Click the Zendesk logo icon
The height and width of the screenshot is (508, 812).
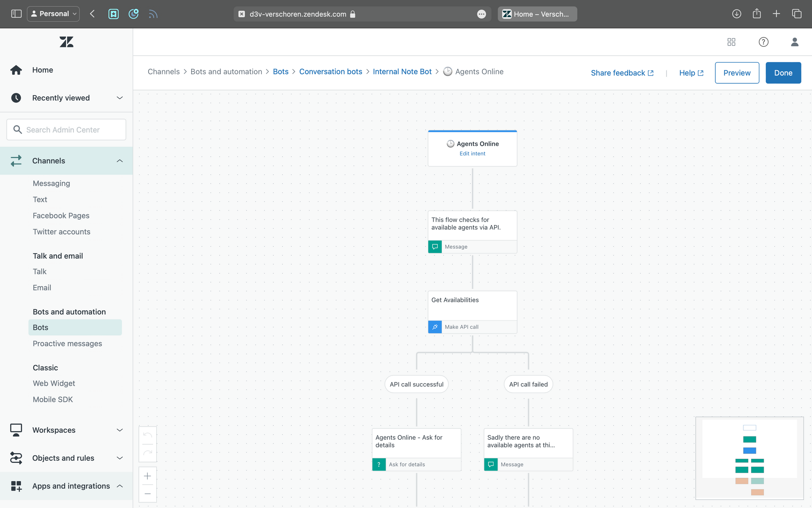[x=66, y=42]
